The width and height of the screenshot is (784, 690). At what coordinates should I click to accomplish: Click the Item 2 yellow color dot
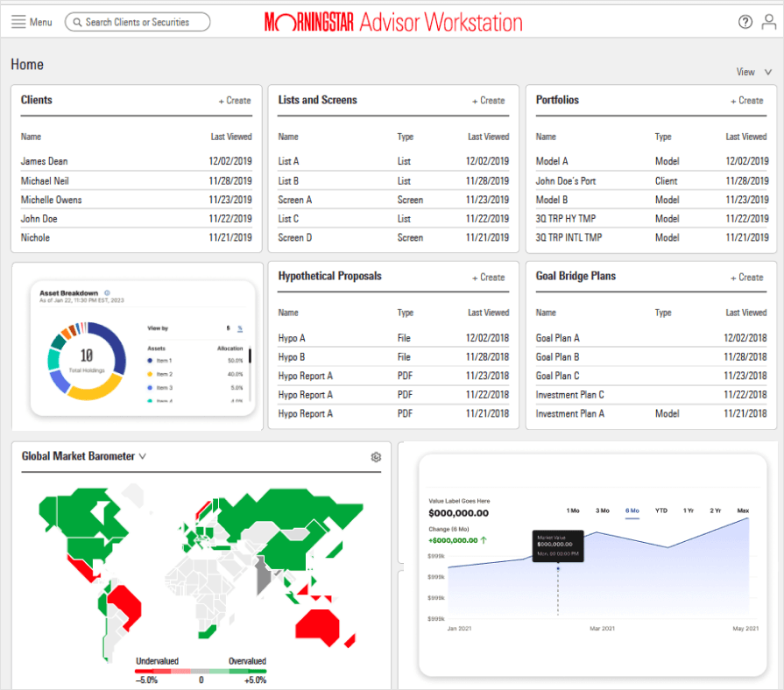[150, 374]
